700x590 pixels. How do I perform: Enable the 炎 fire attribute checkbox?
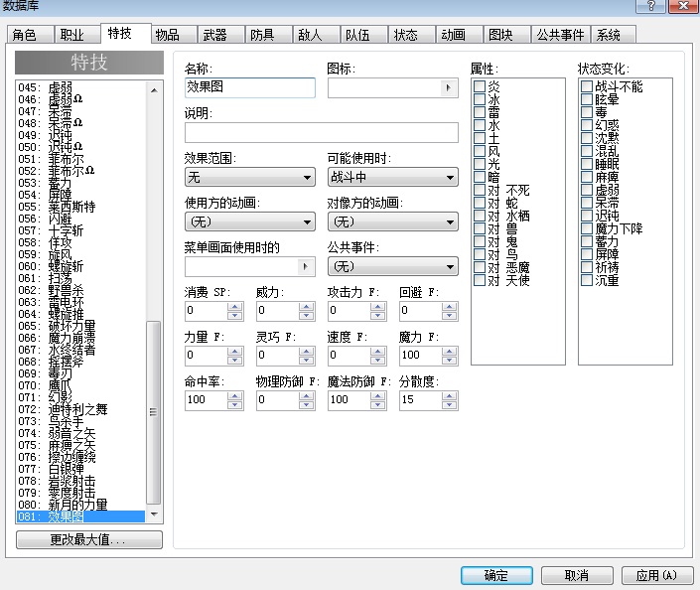tap(480, 86)
